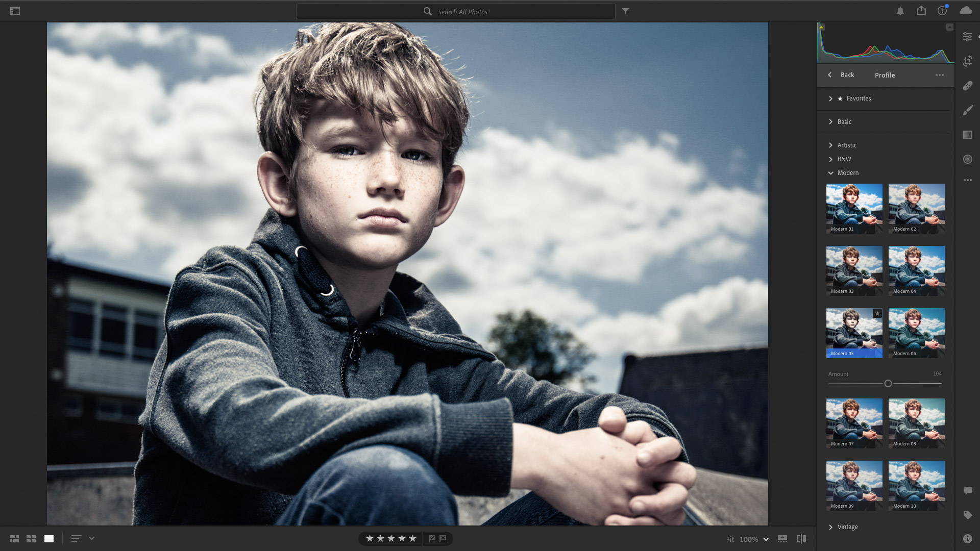Select Modern 05 profile thumbnail

854,332
